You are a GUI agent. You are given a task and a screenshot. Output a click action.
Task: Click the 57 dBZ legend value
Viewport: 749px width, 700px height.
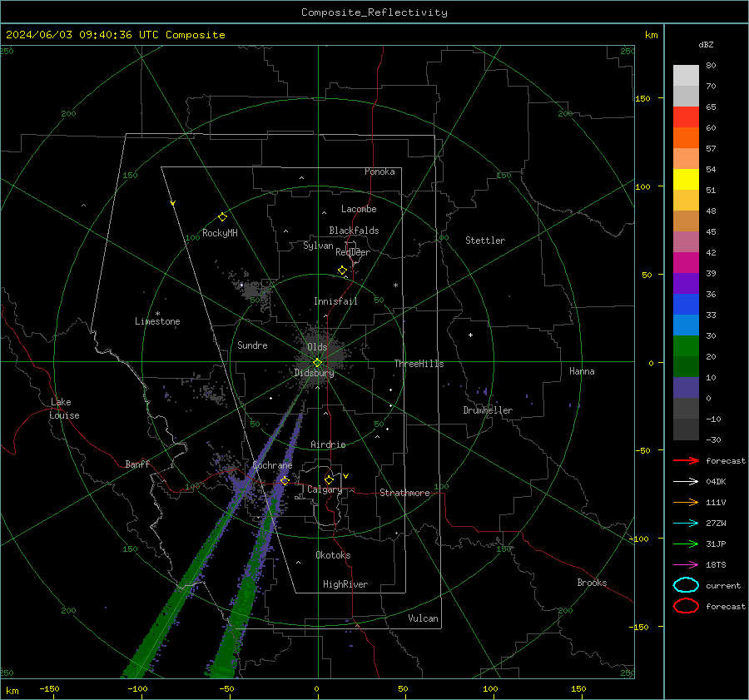point(711,148)
